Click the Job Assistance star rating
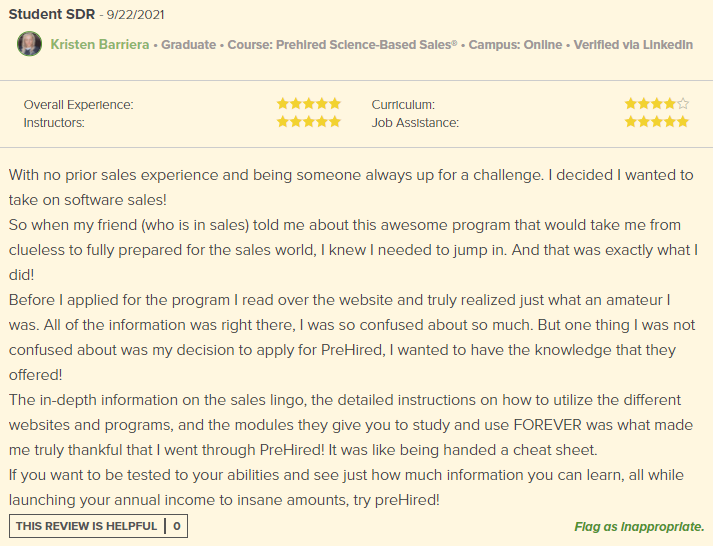 pos(656,122)
